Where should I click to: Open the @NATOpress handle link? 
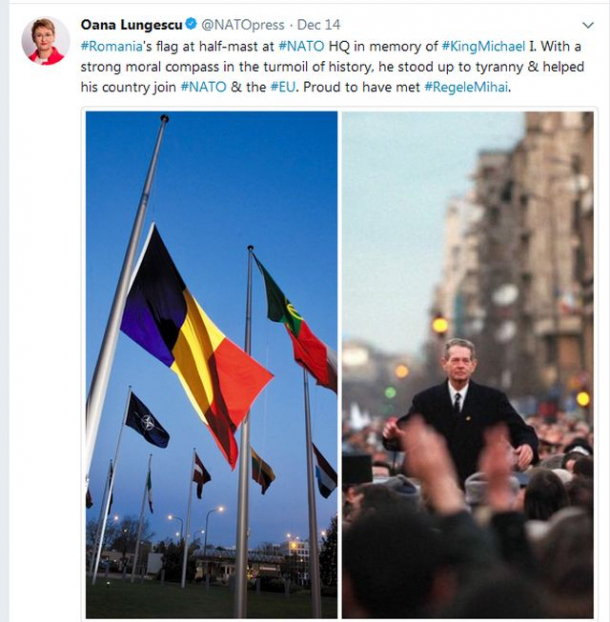coord(243,25)
